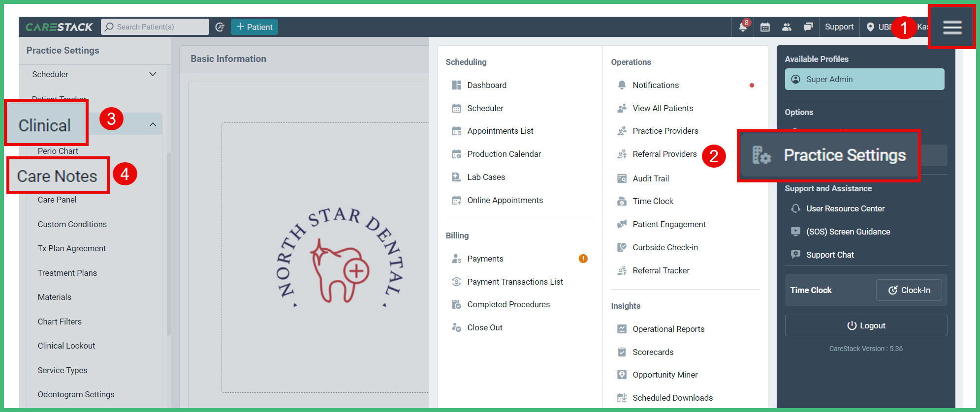Open Tx Plan Agreement settings
Image resolution: width=980 pixels, height=412 pixels.
point(72,248)
